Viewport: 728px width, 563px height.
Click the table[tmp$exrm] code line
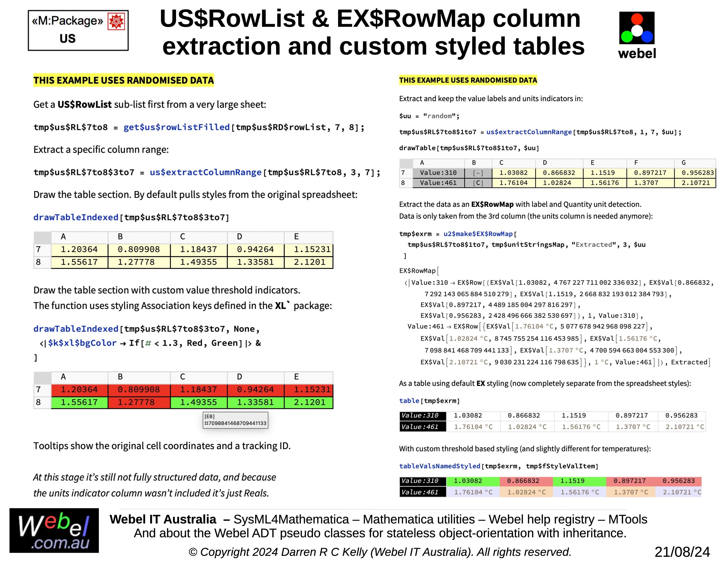point(429,401)
